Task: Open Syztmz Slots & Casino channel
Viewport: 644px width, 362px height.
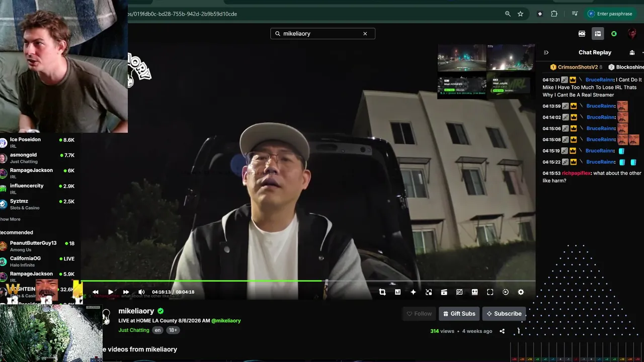Action: click(38, 204)
